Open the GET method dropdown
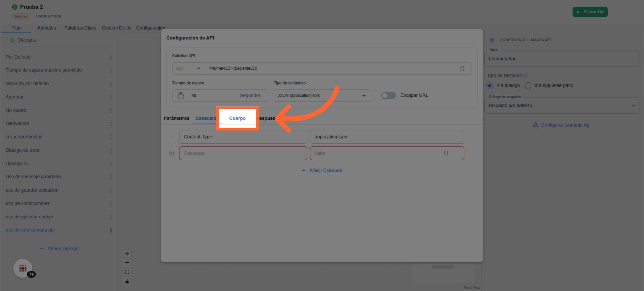644x291 pixels. [x=188, y=68]
